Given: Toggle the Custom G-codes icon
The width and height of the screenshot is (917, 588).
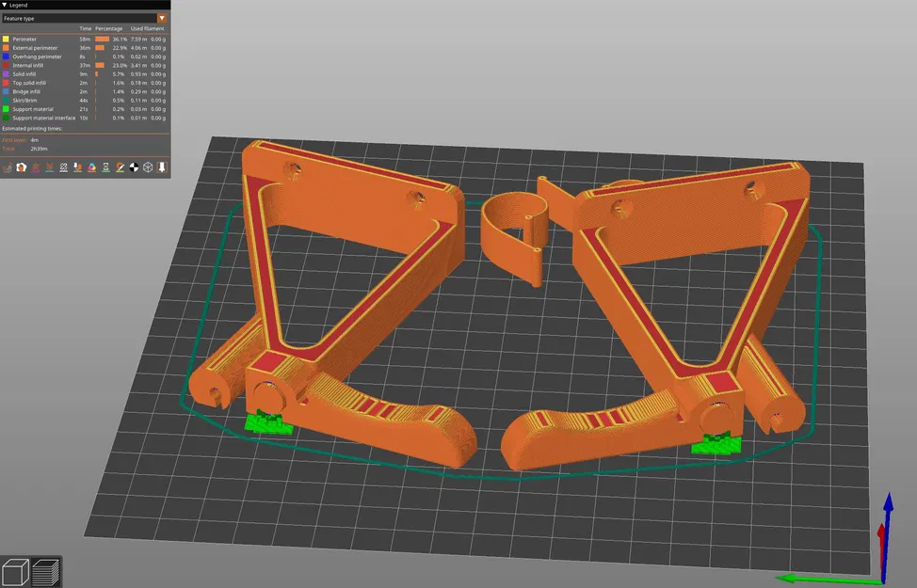Looking at the screenshot, I should coord(120,167).
